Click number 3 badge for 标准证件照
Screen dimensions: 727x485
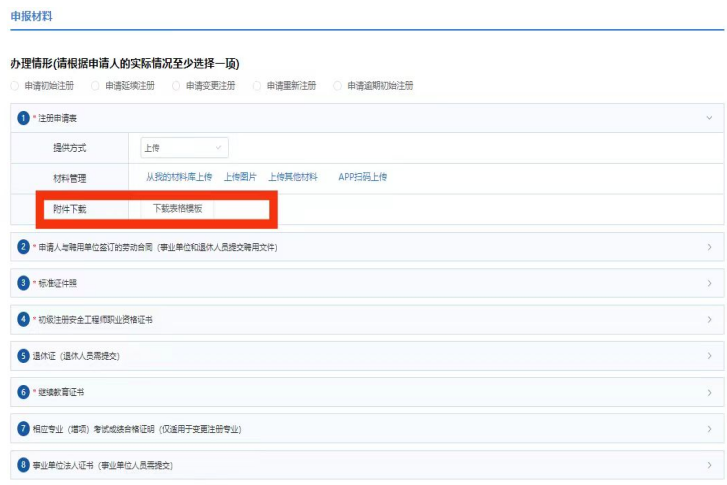(x=23, y=283)
